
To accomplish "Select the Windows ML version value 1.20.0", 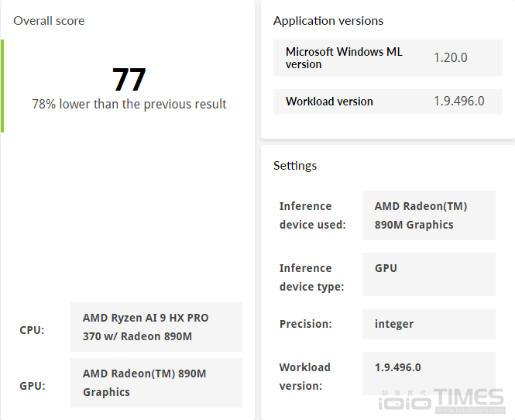I will pyautogui.click(x=450, y=57).
